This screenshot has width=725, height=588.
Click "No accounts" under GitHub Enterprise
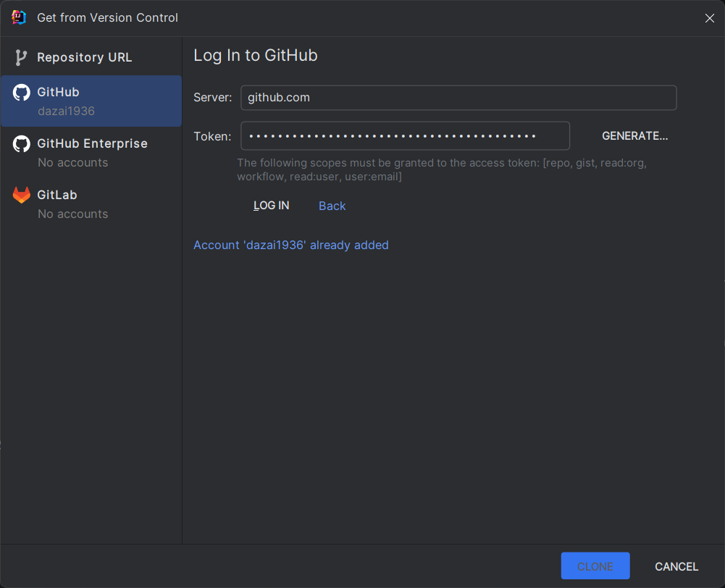click(x=72, y=163)
